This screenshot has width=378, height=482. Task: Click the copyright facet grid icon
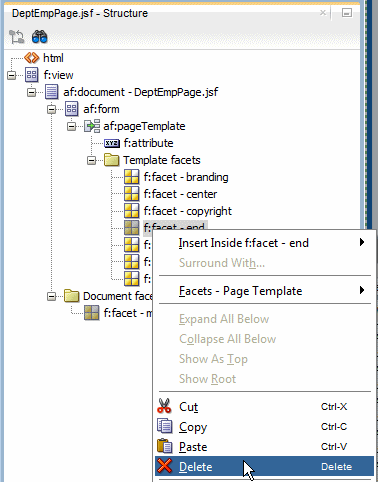pyautogui.click(x=132, y=211)
